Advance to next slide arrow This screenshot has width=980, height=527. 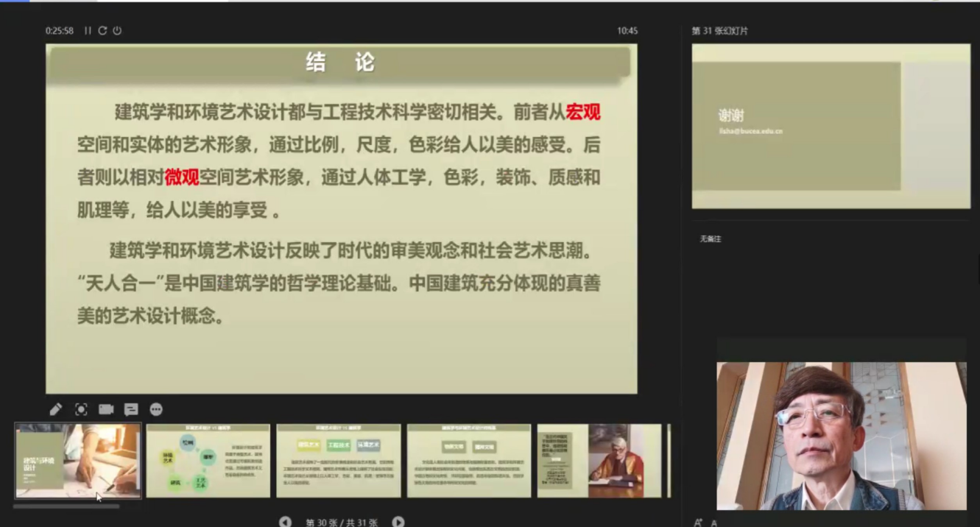coord(398,522)
